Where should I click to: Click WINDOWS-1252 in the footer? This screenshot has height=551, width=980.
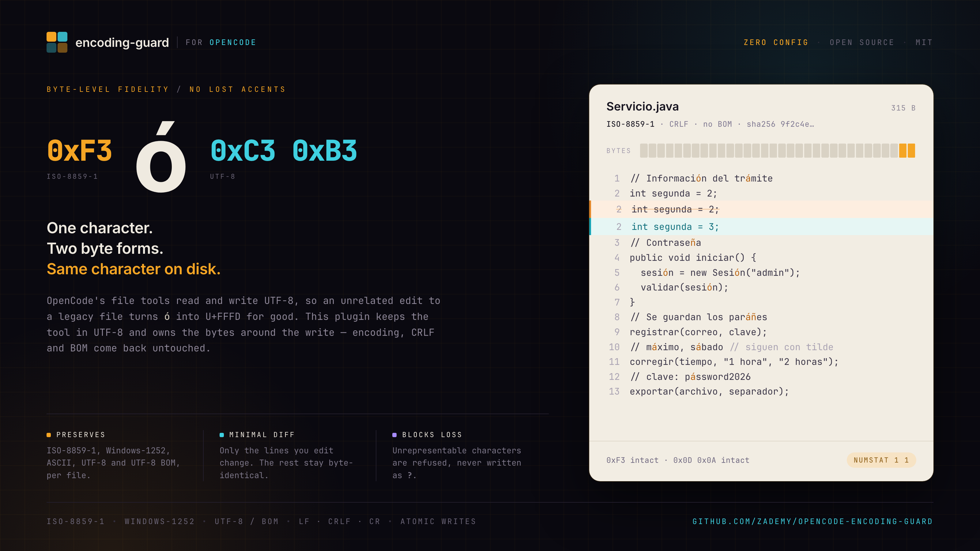coord(160,521)
